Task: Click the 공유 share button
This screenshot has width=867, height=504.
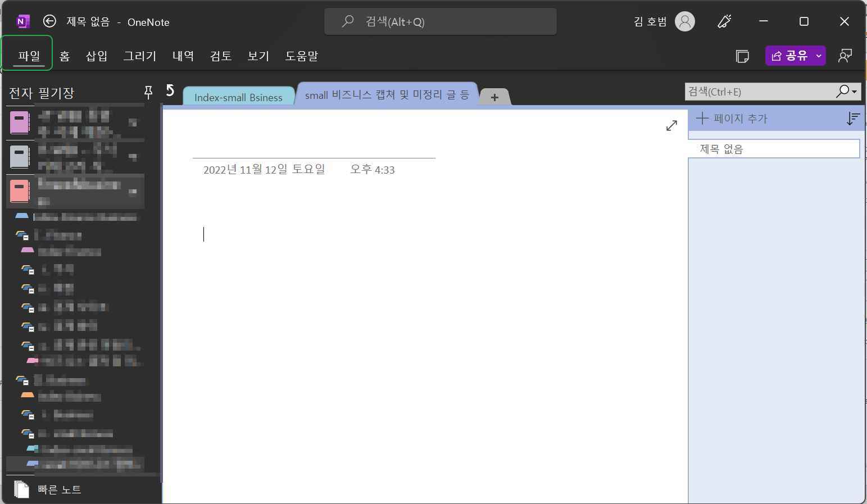Action: [x=789, y=56]
